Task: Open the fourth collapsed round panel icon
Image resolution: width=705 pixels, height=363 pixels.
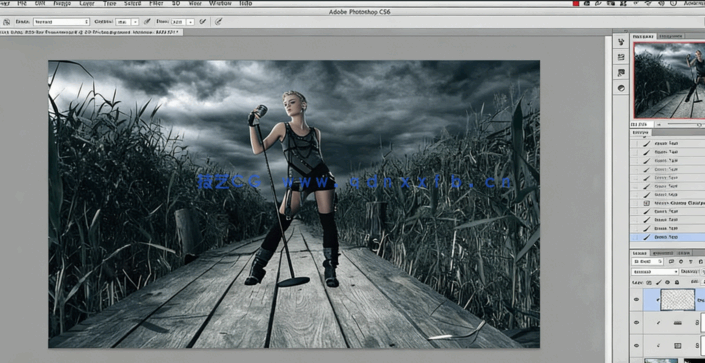Action: coord(621,88)
